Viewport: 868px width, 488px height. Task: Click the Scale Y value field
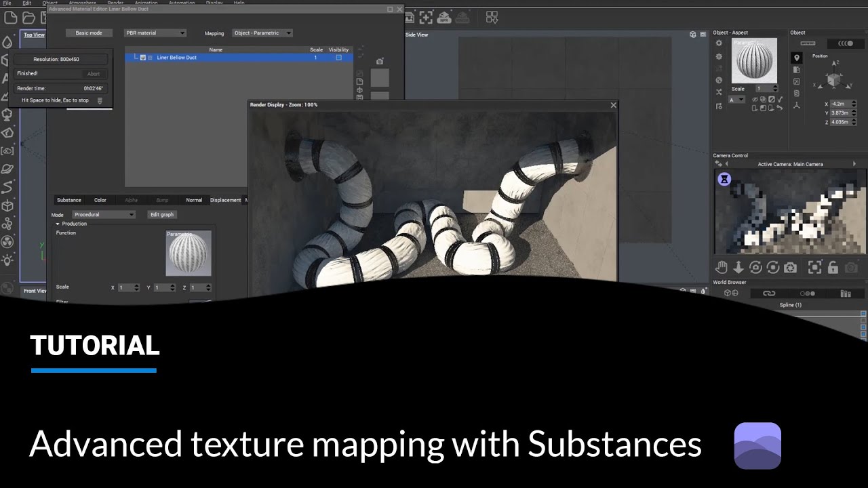pos(163,288)
